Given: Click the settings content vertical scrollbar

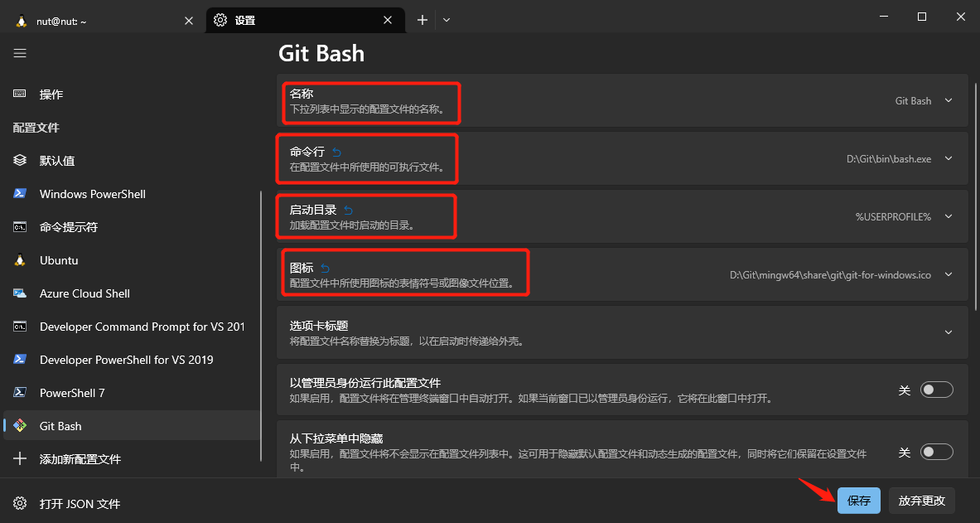Looking at the screenshot, I should pos(974,195).
